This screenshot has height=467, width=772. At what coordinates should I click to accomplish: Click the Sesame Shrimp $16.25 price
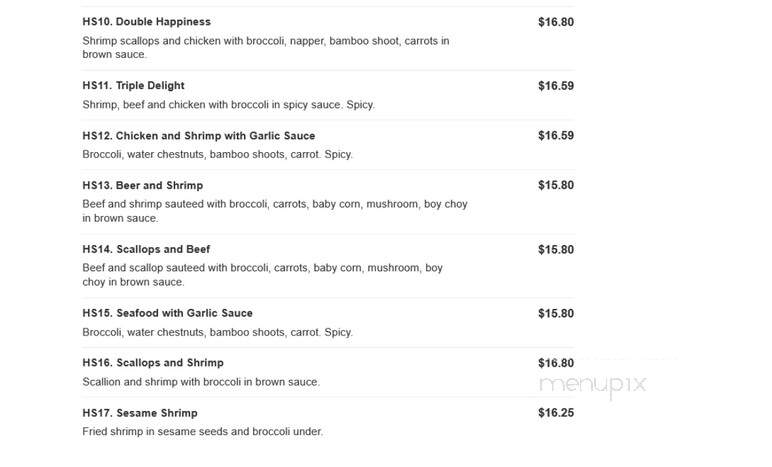point(556,413)
